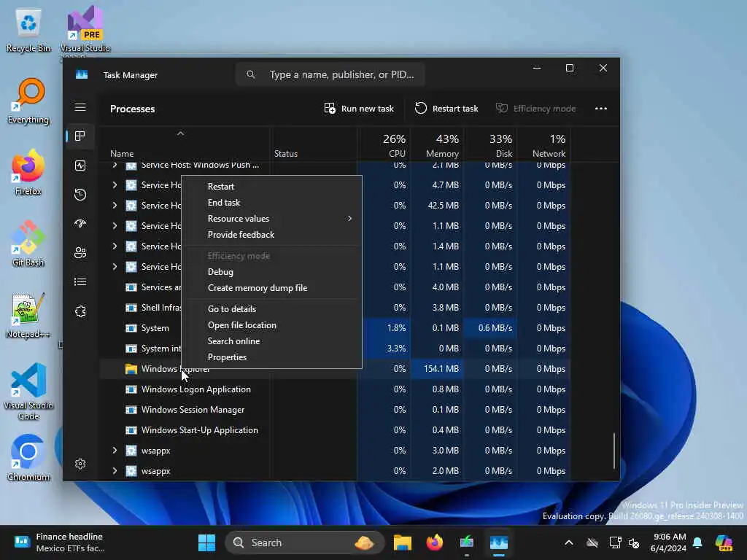Sort by the Disk column header
The width and height of the screenshot is (747, 560).
(x=491, y=145)
